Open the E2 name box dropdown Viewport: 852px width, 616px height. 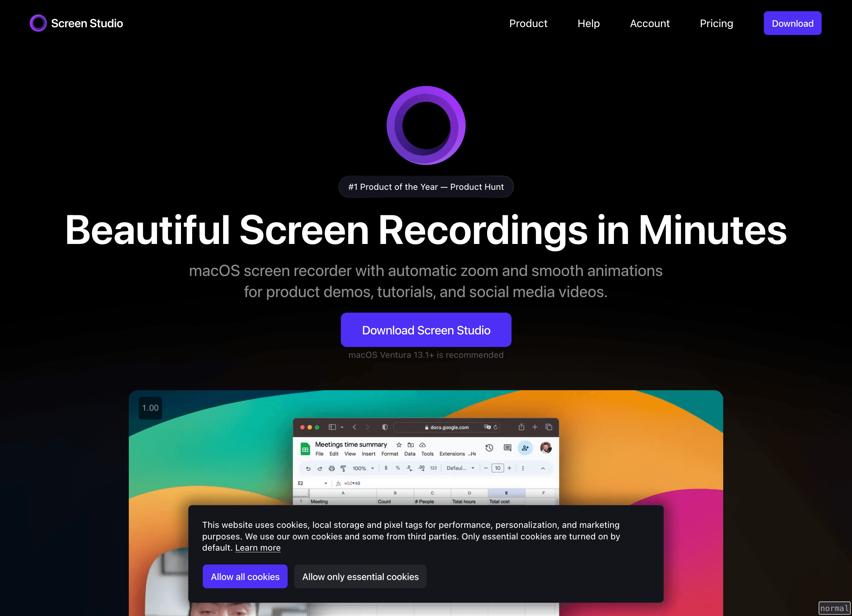(326, 483)
